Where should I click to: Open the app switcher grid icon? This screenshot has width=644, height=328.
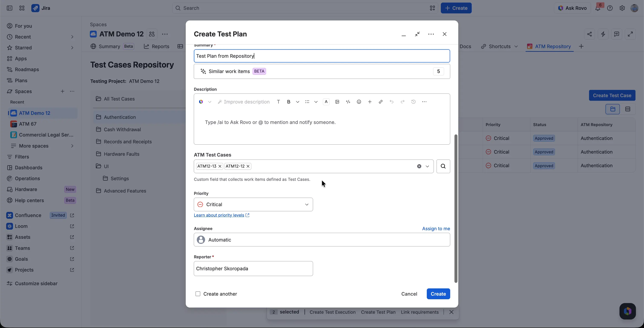click(22, 8)
